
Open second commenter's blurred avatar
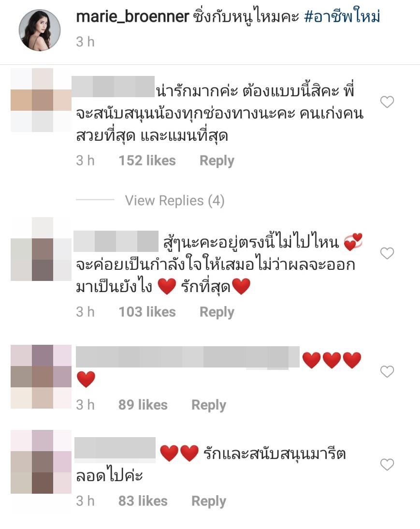pos(41,250)
